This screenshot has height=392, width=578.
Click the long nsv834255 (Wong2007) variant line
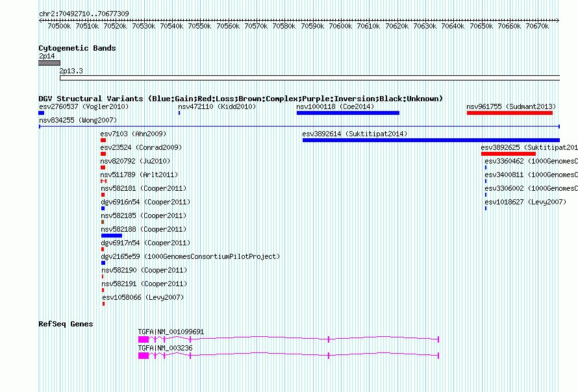click(299, 127)
